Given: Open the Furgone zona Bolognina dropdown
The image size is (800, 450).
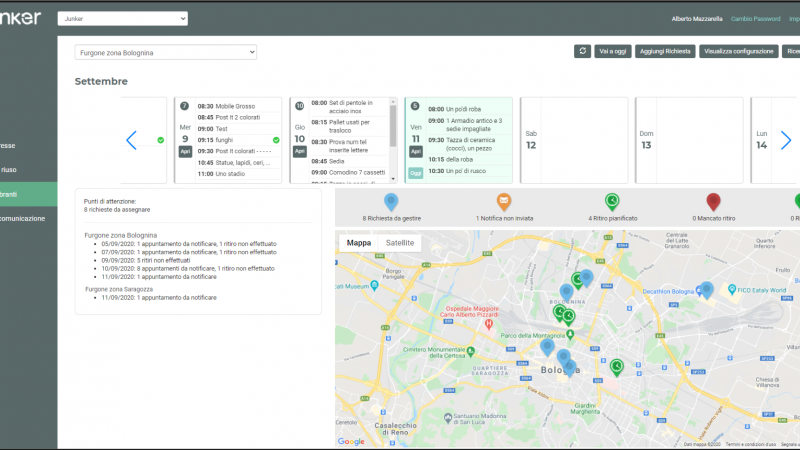Looking at the screenshot, I should pos(166,52).
